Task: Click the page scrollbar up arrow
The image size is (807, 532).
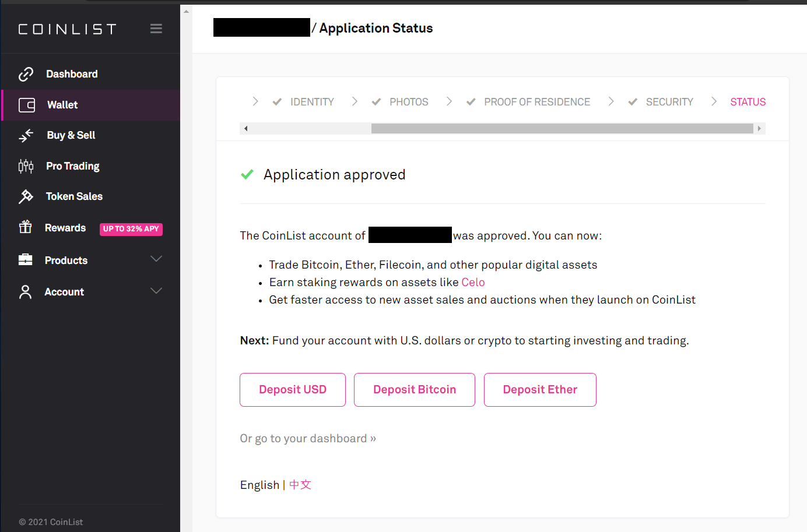Action: (186, 11)
